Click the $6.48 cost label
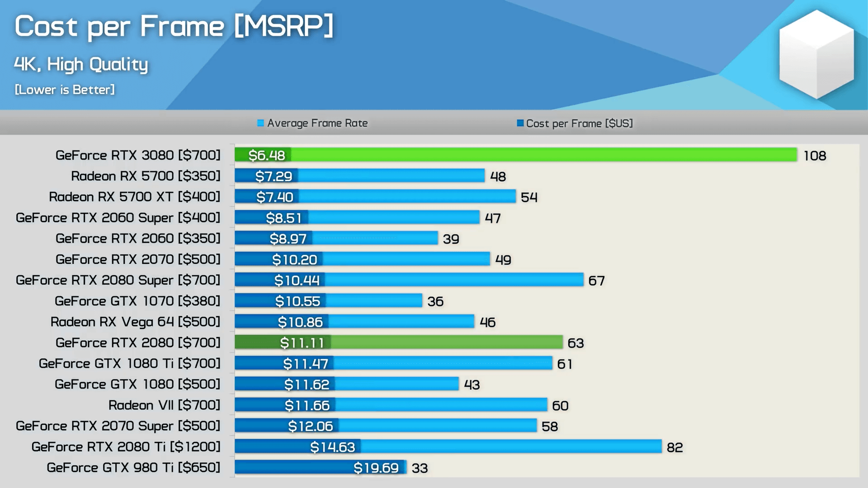868x488 pixels. coord(267,155)
